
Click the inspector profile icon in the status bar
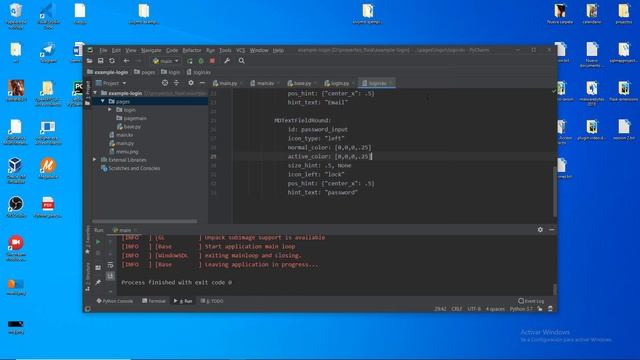(550, 309)
